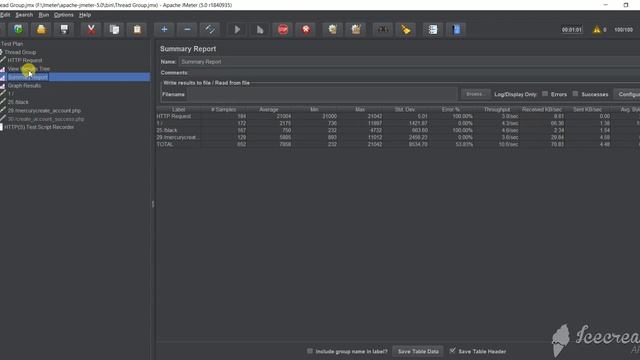Shut down the test with the red X icon
This screenshot has height=360, width=640.
coord(306,29)
